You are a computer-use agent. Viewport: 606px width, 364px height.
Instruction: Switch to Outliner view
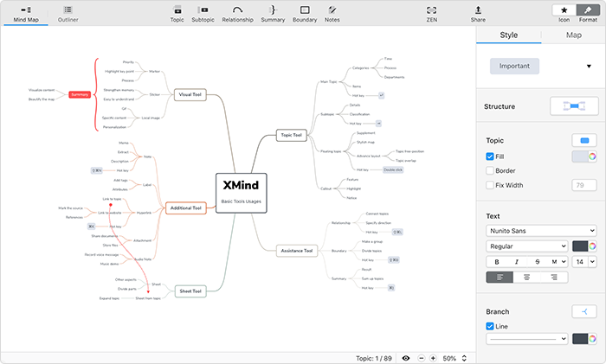pyautogui.click(x=68, y=14)
